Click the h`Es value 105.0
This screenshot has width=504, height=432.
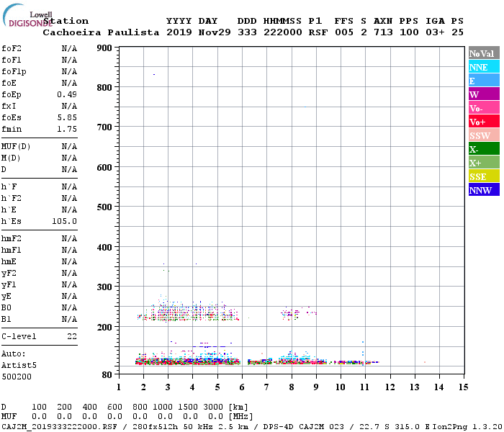[64, 222]
